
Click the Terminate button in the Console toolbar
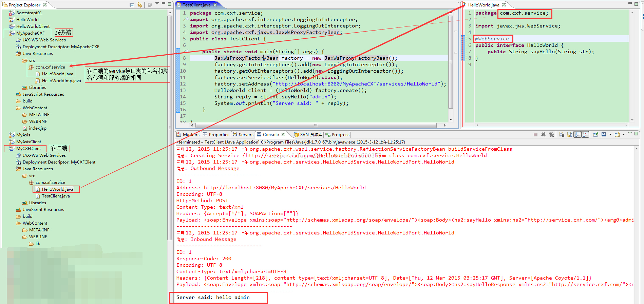point(535,135)
